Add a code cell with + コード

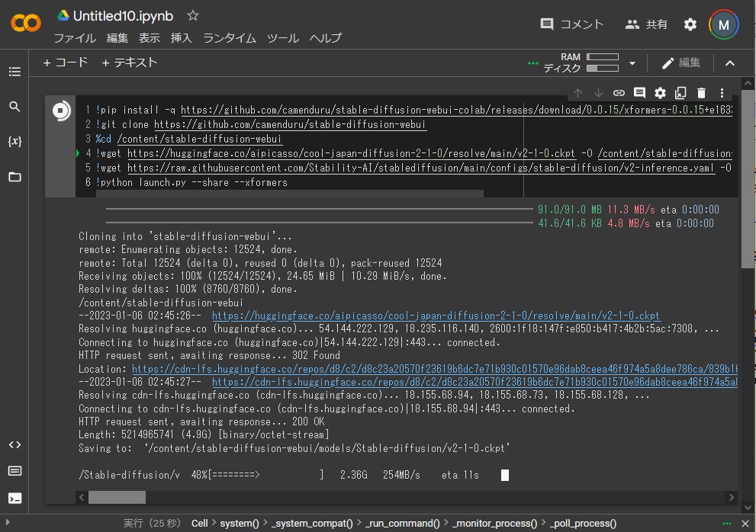coord(66,62)
